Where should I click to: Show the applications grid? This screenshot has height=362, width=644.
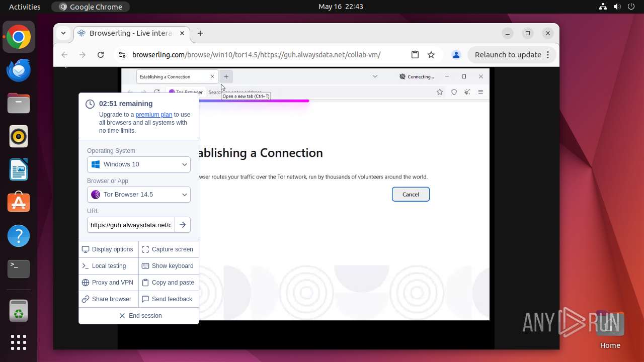click(19, 342)
